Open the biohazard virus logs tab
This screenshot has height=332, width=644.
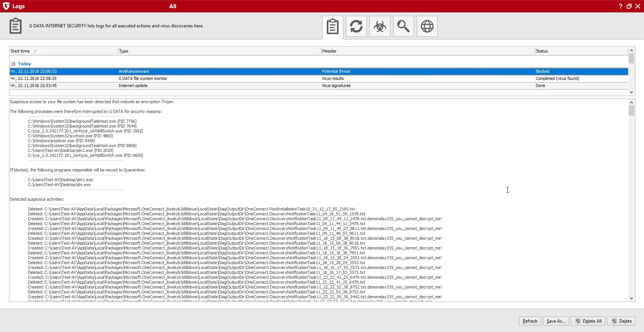click(380, 26)
